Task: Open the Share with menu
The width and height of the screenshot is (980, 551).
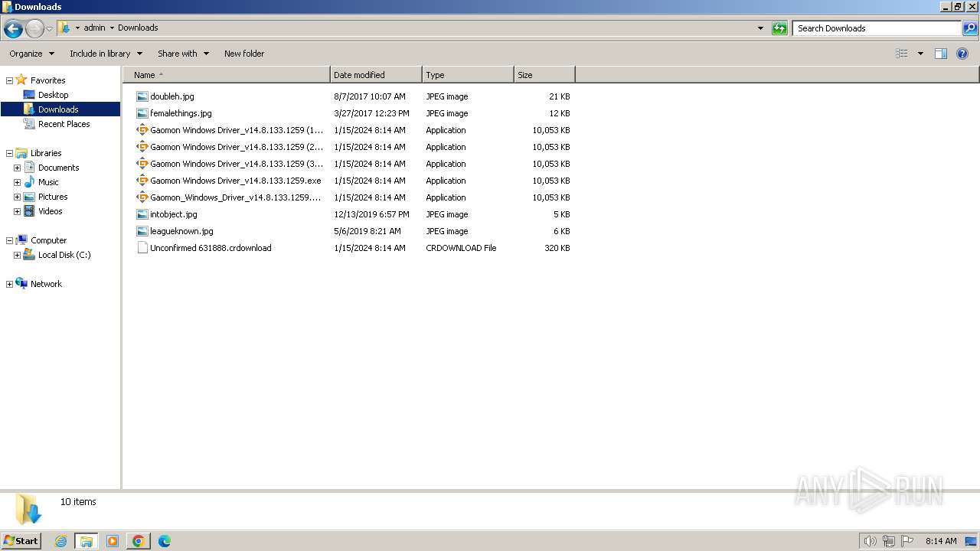Action: (183, 54)
